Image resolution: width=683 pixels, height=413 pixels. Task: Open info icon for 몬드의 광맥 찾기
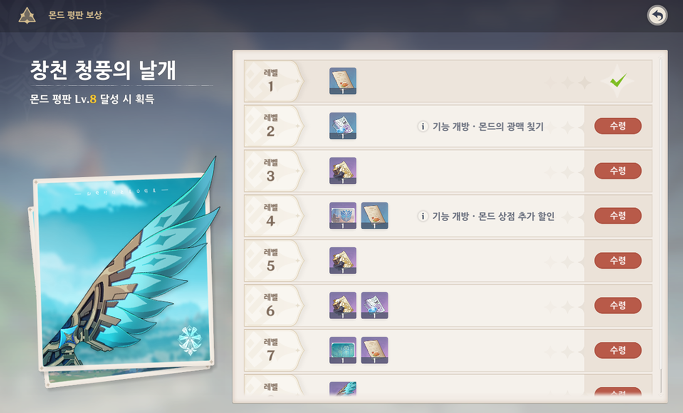click(423, 126)
